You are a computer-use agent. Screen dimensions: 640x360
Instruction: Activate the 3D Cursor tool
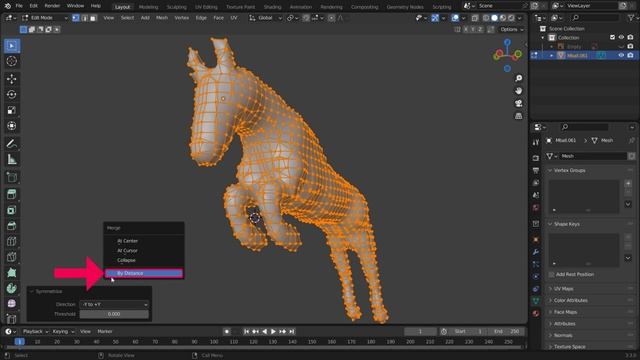tap(11, 61)
